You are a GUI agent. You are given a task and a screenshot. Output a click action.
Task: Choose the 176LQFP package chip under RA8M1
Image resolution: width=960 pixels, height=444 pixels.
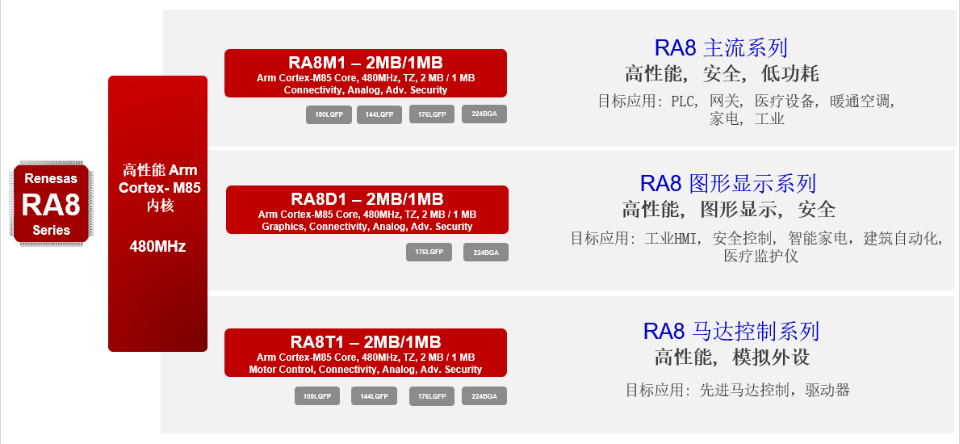(432, 115)
